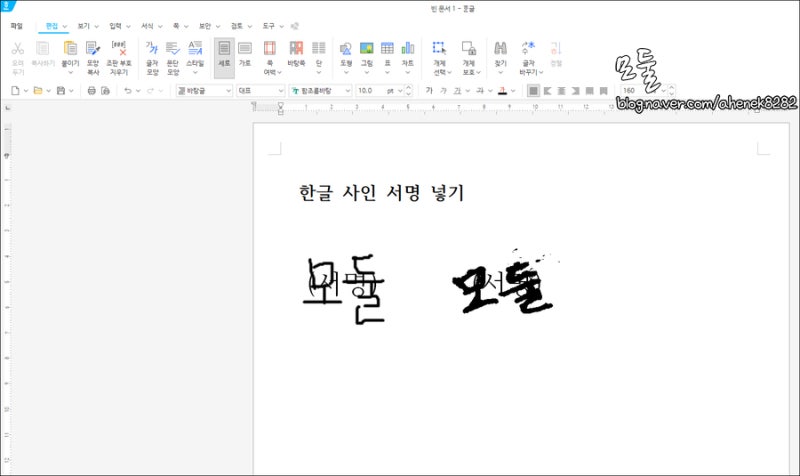800x476 pixels.
Task: Click the print preview icon
Action: [105, 91]
